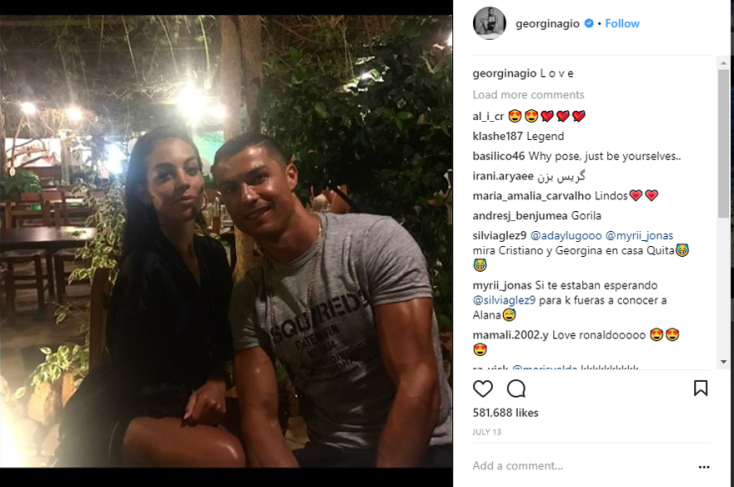734x487 pixels.
Task: View who liked via 581,688 likes
Action: click(506, 413)
